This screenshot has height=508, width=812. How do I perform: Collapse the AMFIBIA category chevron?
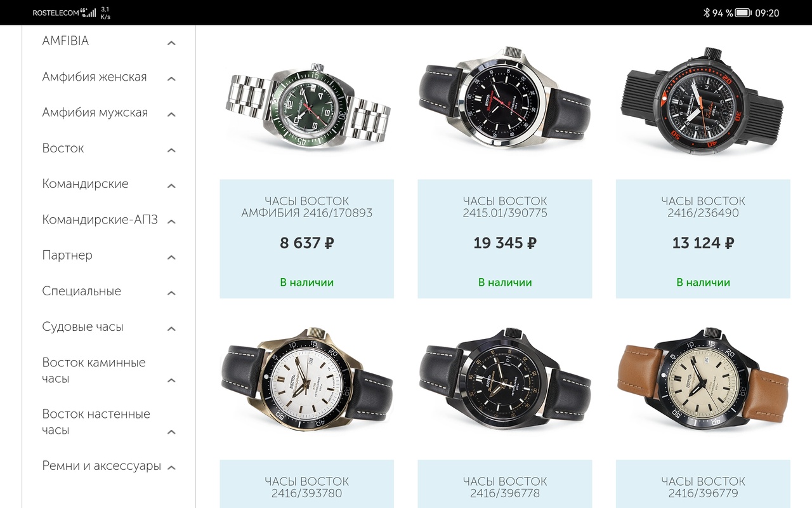171,43
